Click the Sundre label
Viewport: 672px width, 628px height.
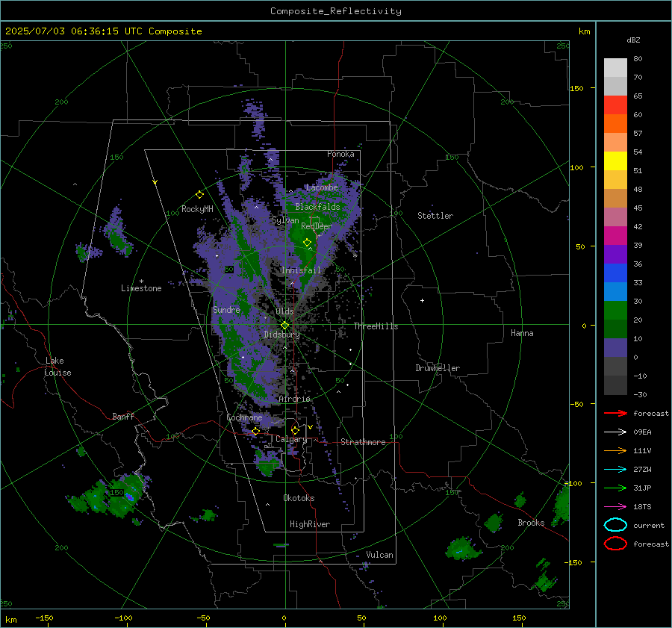coord(226,310)
